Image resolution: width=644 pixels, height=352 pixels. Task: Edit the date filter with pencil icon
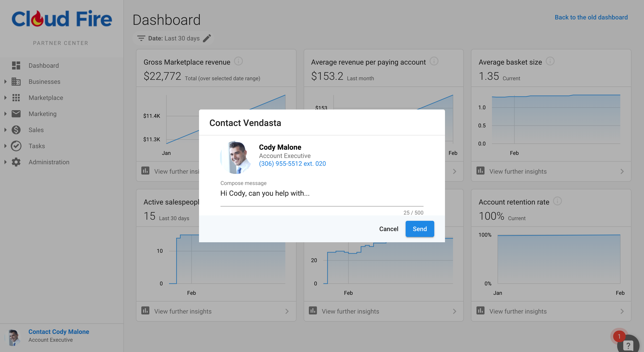tap(207, 38)
